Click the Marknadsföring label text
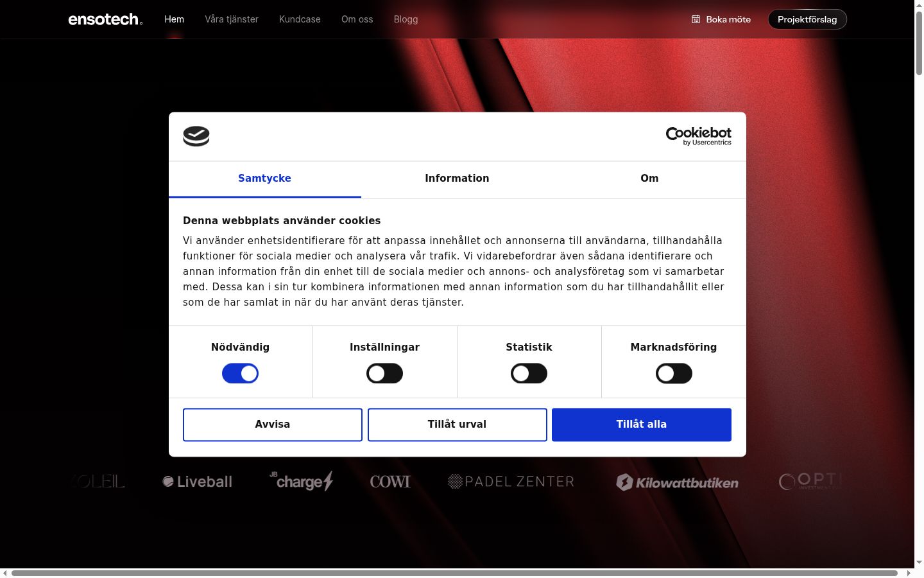 (674, 347)
